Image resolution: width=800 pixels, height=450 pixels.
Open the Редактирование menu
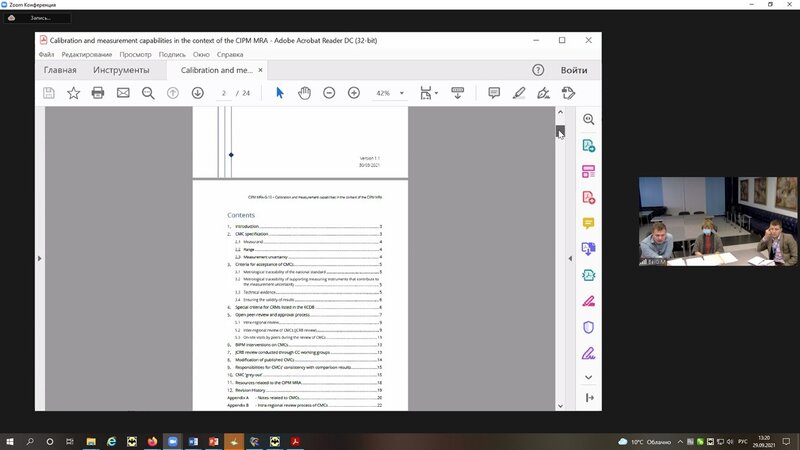[x=87, y=54]
